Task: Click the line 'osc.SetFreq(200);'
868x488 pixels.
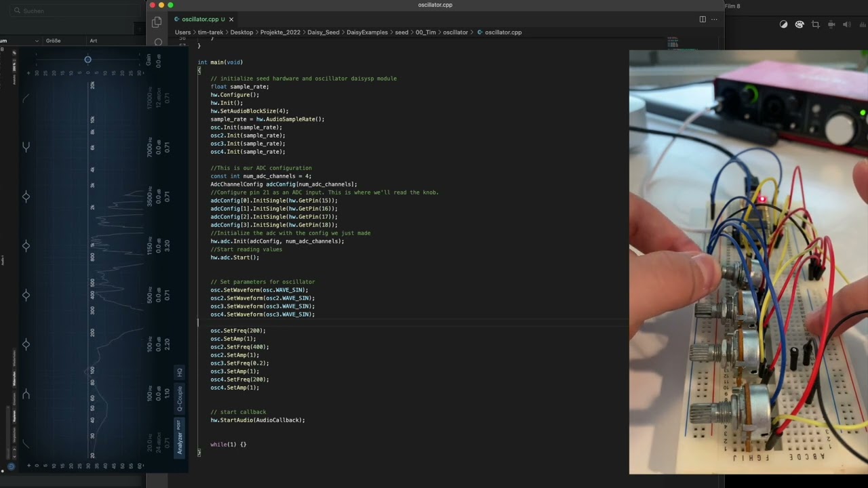Action: click(238, 331)
